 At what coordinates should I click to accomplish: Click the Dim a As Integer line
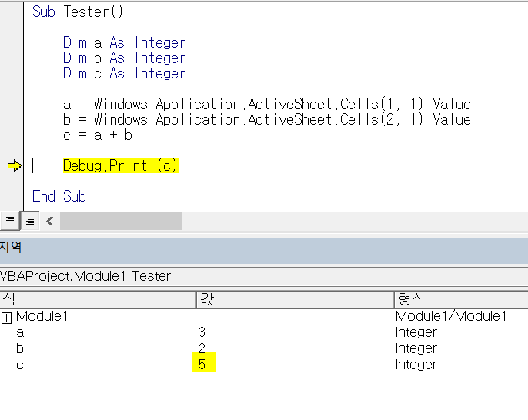[124, 43]
